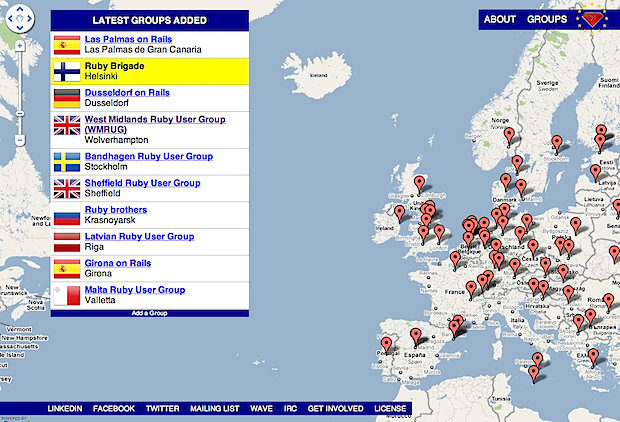Click the Add a Group button
Screen dimensions: 620x422
(x=149, y=313)
